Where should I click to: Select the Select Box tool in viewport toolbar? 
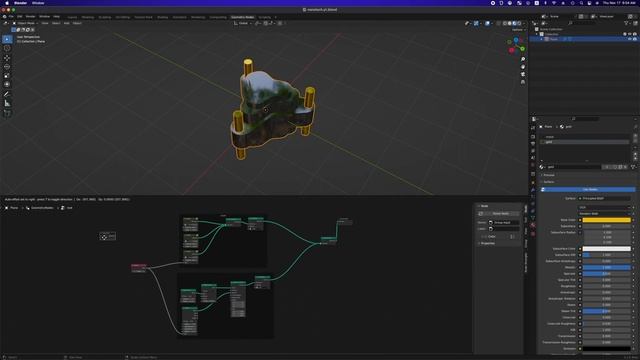(x=7, y=39)
